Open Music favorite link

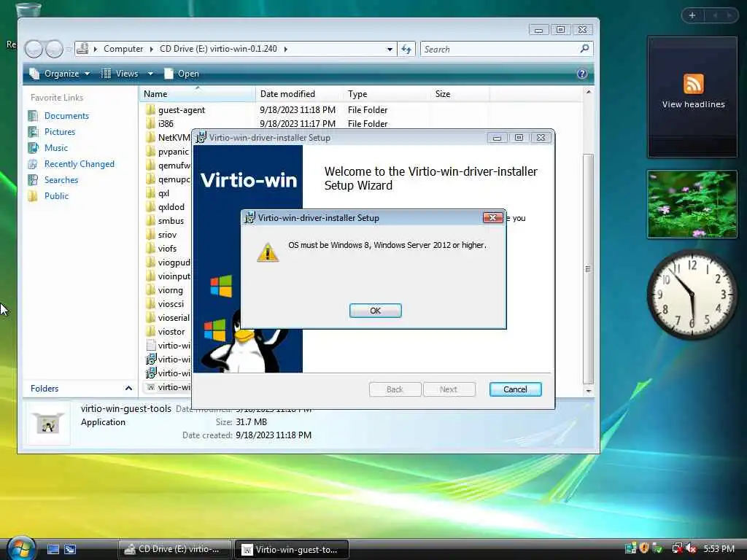coord(55,148)
